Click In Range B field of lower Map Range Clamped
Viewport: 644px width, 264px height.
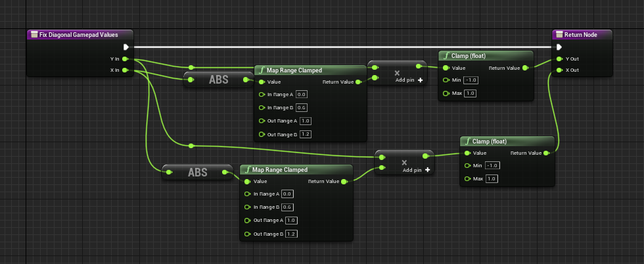click(x=288, y=207)
